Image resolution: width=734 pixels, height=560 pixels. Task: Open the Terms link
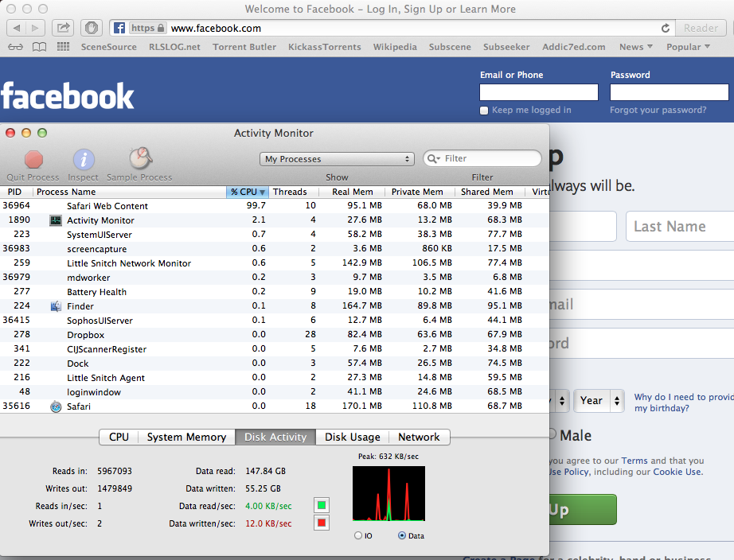634,461
